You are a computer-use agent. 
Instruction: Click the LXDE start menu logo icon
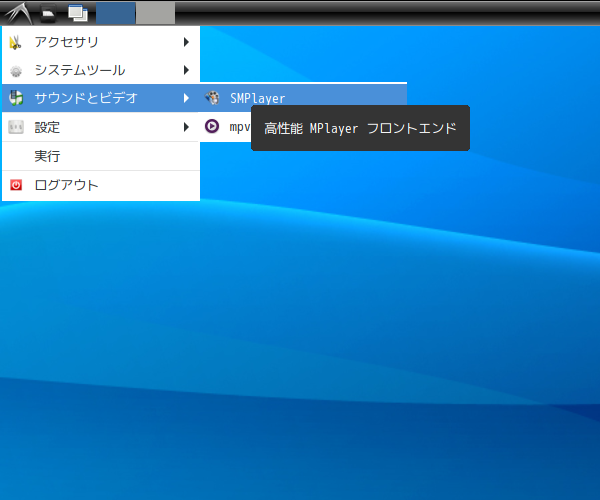pos(18,13)
